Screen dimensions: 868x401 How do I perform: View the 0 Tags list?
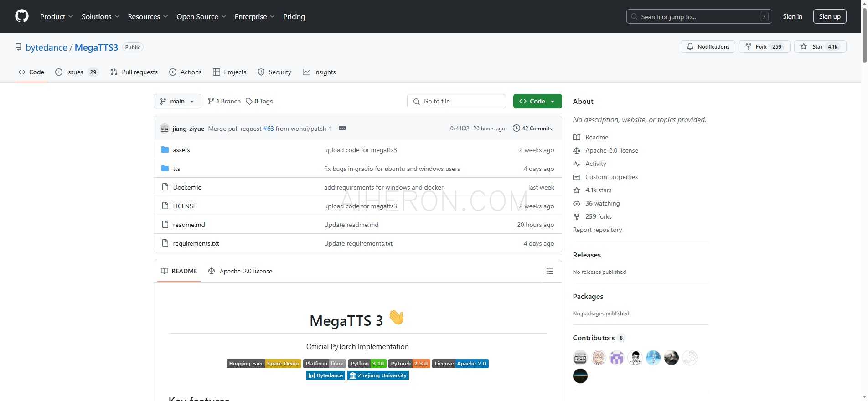point(259,101)
